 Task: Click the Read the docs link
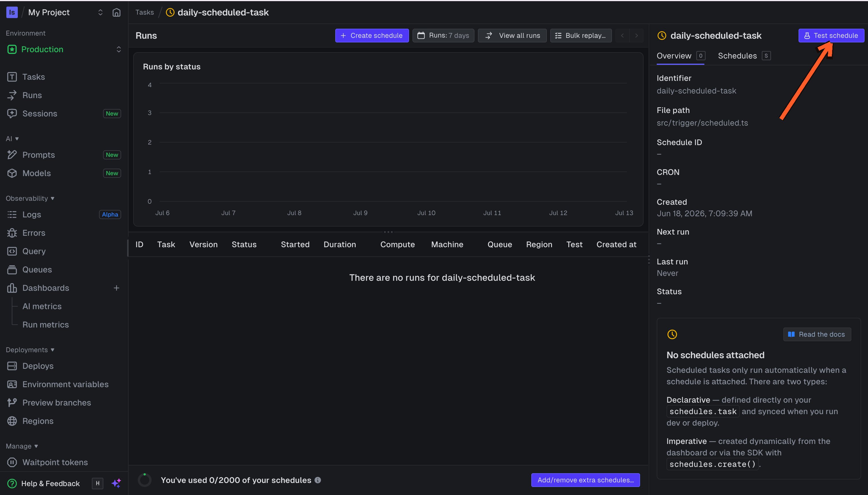[x=817, y=334]
